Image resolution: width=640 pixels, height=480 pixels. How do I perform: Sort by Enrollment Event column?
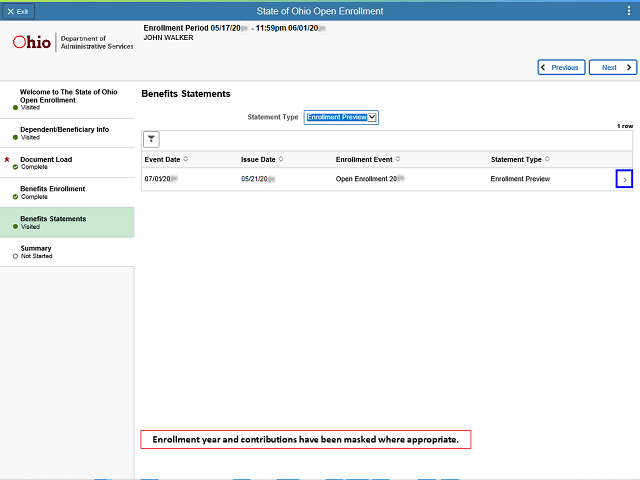point(398,159)
